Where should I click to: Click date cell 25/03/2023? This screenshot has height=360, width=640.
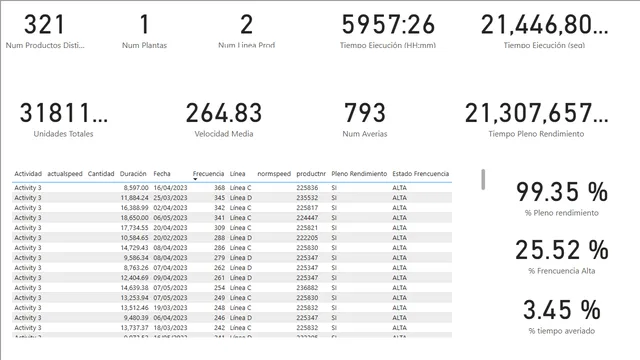pyautogui.click(x=170, y=198)
